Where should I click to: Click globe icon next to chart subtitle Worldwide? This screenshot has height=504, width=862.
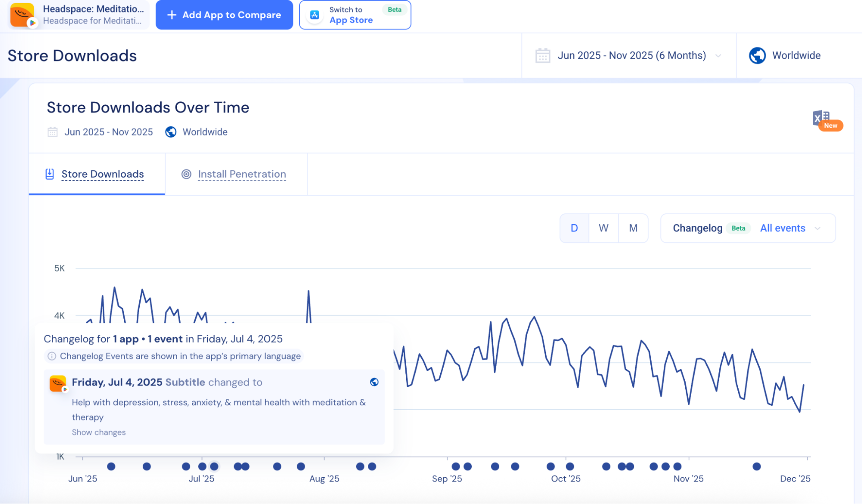[171, 132]
